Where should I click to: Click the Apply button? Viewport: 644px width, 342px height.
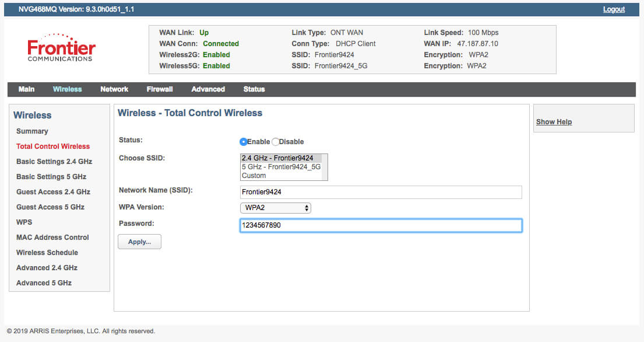pyautogui.click(x=139, y=241)
